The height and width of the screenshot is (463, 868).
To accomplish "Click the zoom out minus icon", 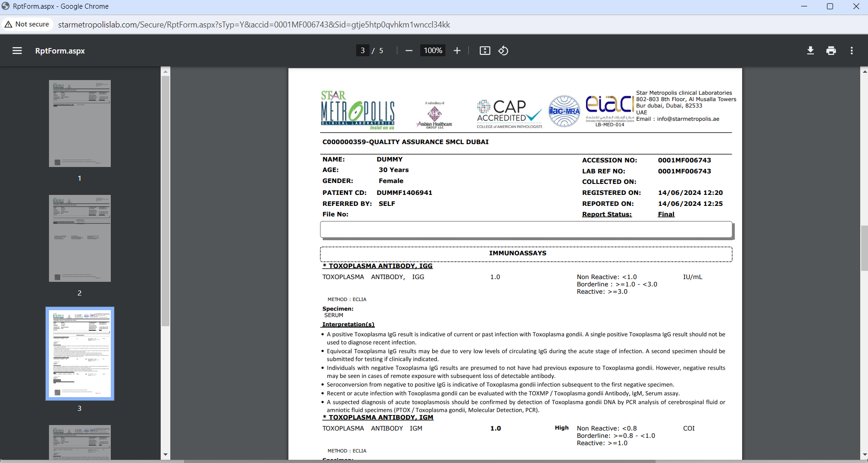I will click(409, 51).
